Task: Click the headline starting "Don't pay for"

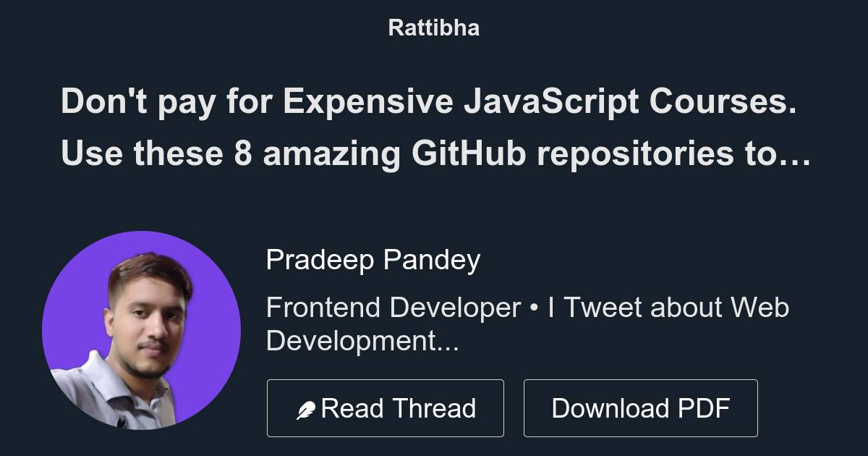Action: pos(428,102)
